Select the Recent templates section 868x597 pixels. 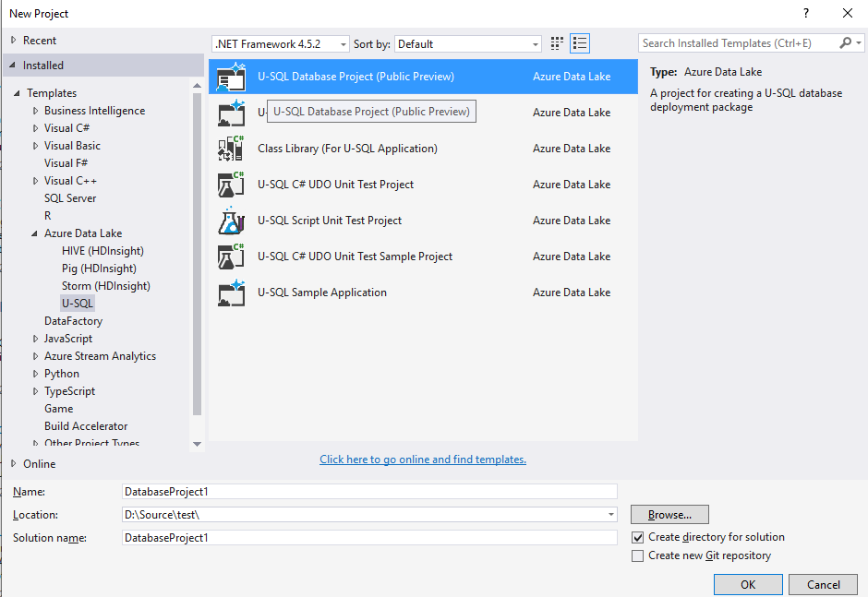click(x=42, y=40)
